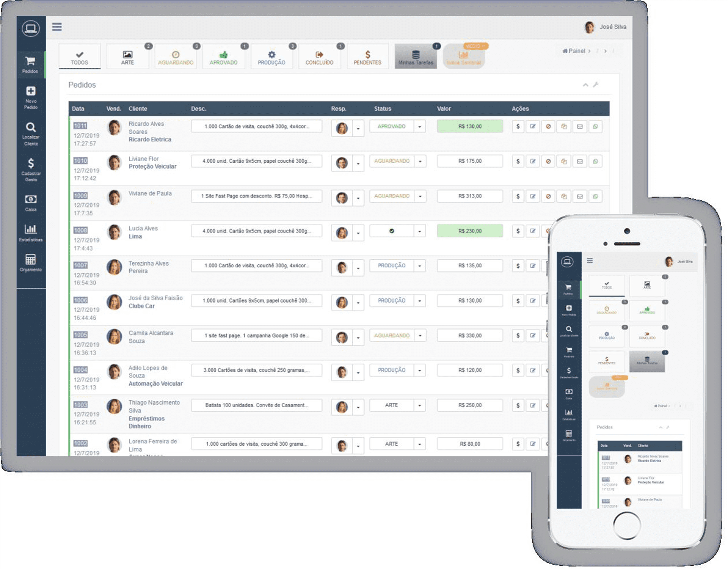Click the WhatsApp icon for order 1011

[596, 127]
